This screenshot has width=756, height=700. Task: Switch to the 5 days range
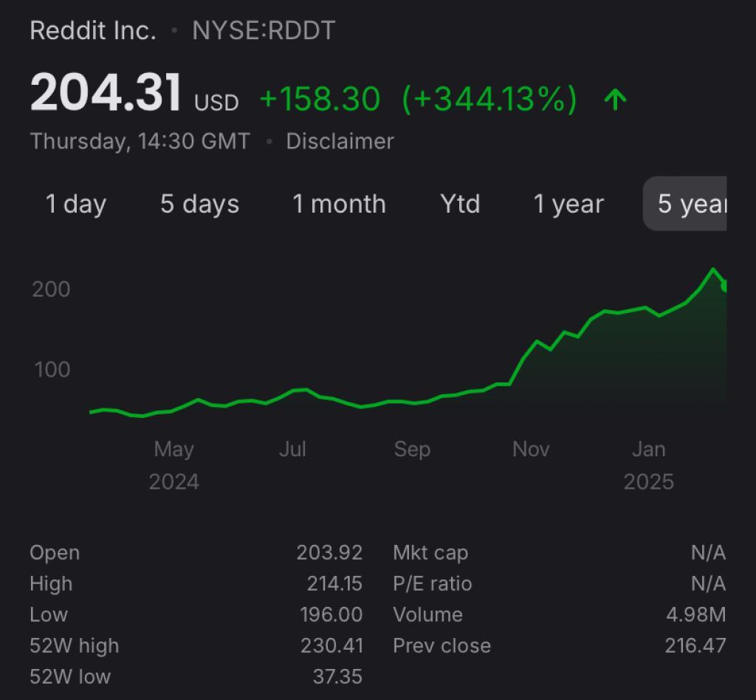coord(199,204)
